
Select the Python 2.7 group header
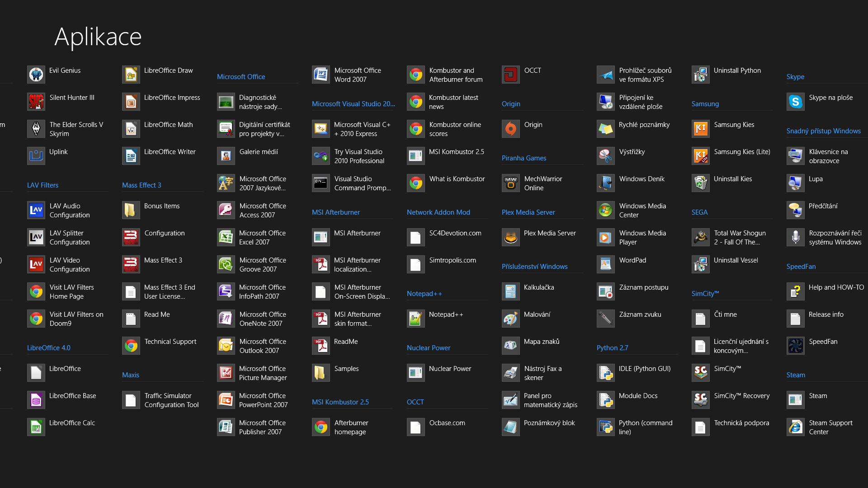[613, 348]
